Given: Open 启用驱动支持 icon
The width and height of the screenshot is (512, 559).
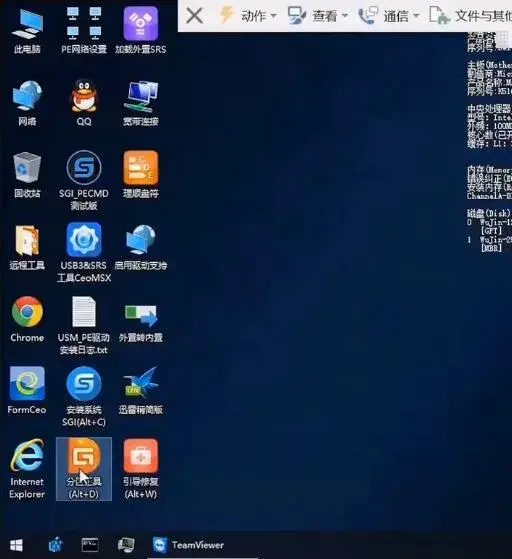Looking at the screenshot, I should 140,247.
